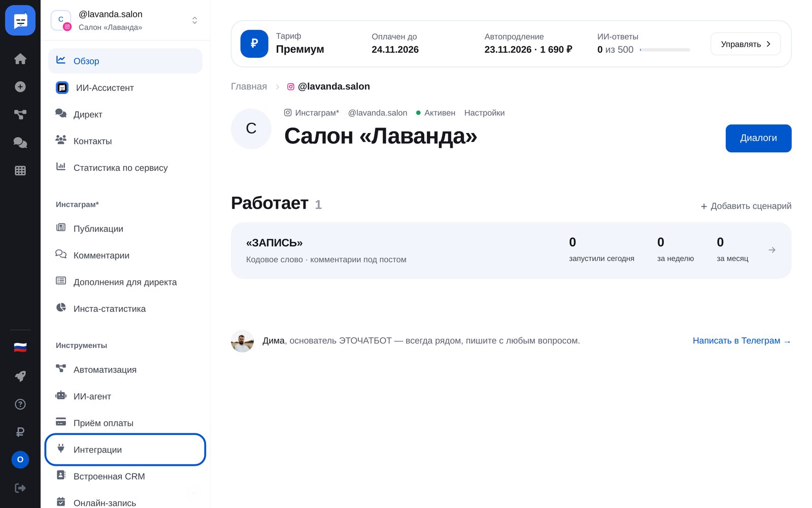Click the Управлять button
This screenshot has height=508, width=812.
coord(746,44)
